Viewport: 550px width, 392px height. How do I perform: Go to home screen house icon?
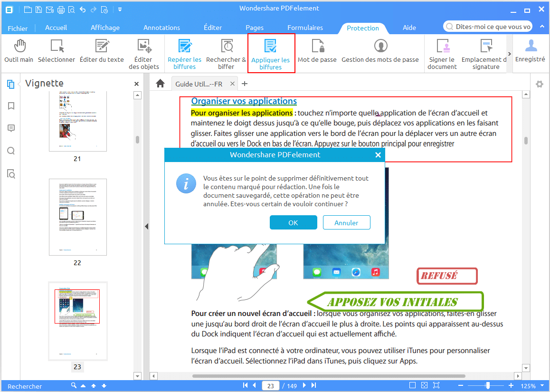coord(161,84)
